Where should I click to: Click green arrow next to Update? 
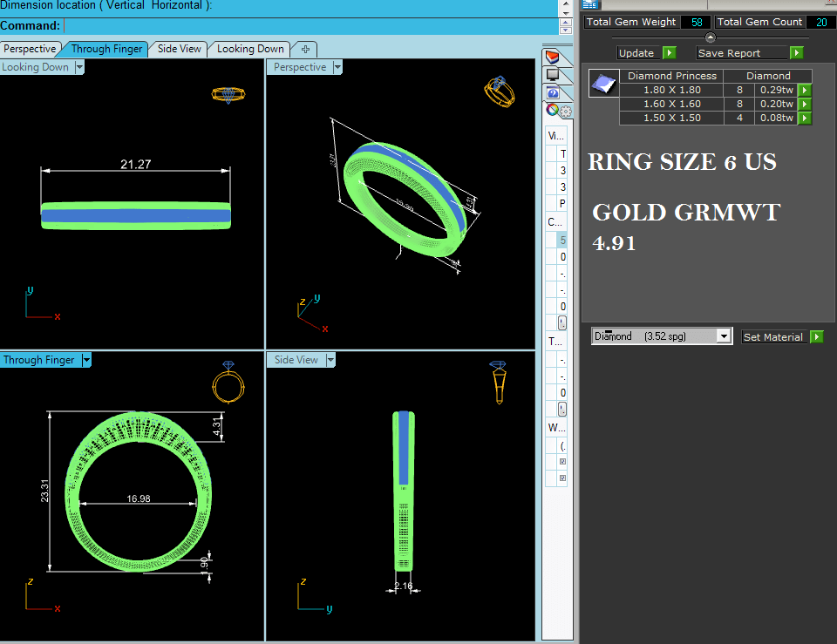669,53
